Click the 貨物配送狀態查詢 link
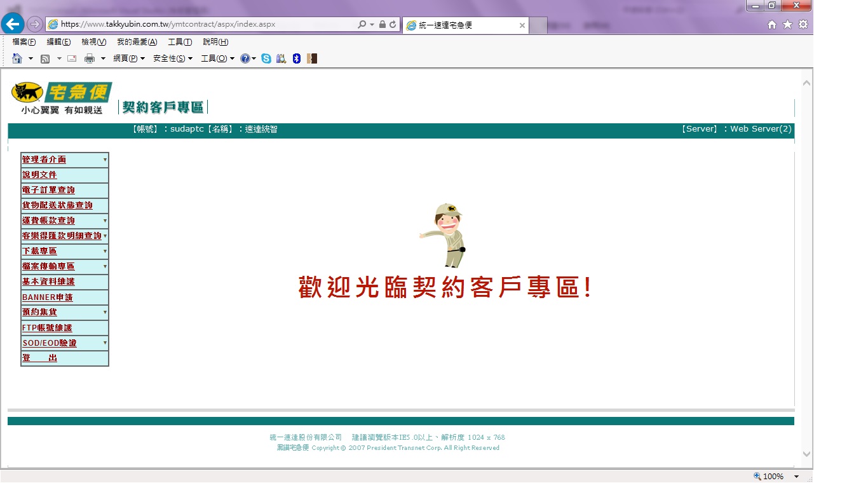The width and height of the screenshot is (868, 483). pos(57,205)
